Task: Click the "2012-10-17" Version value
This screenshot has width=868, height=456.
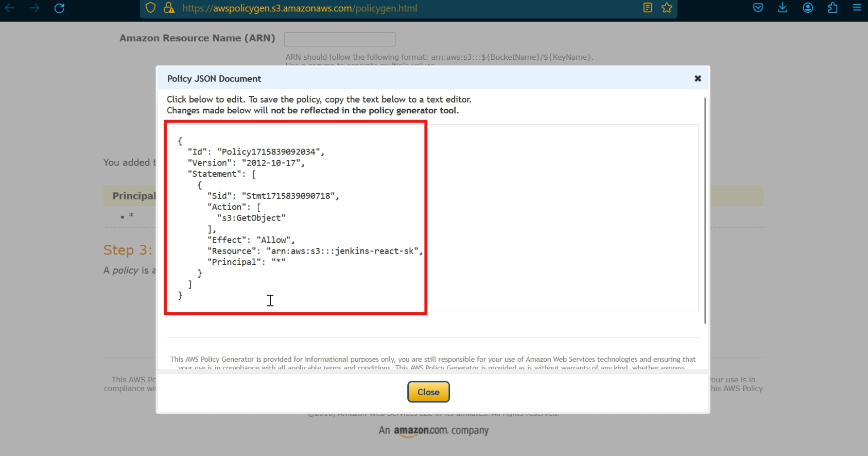Action: (x=271, y=163)
